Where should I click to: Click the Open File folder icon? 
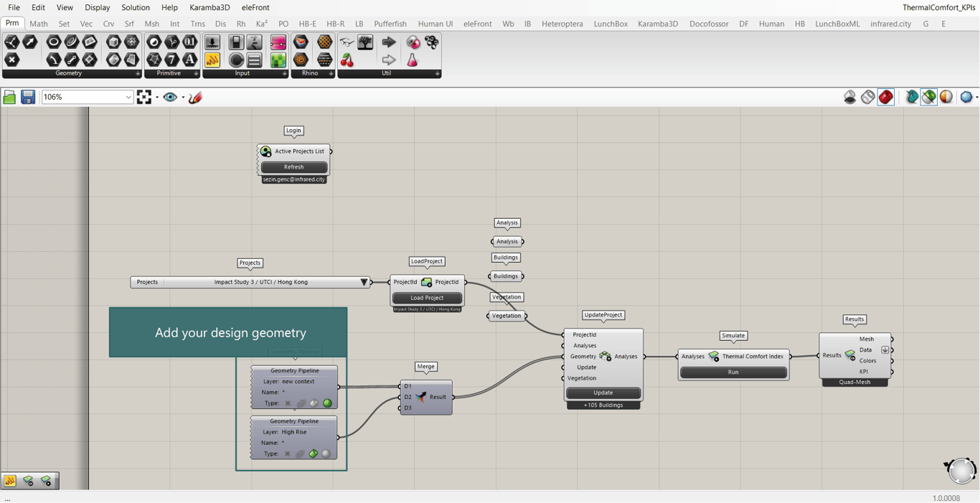point(9,97)
